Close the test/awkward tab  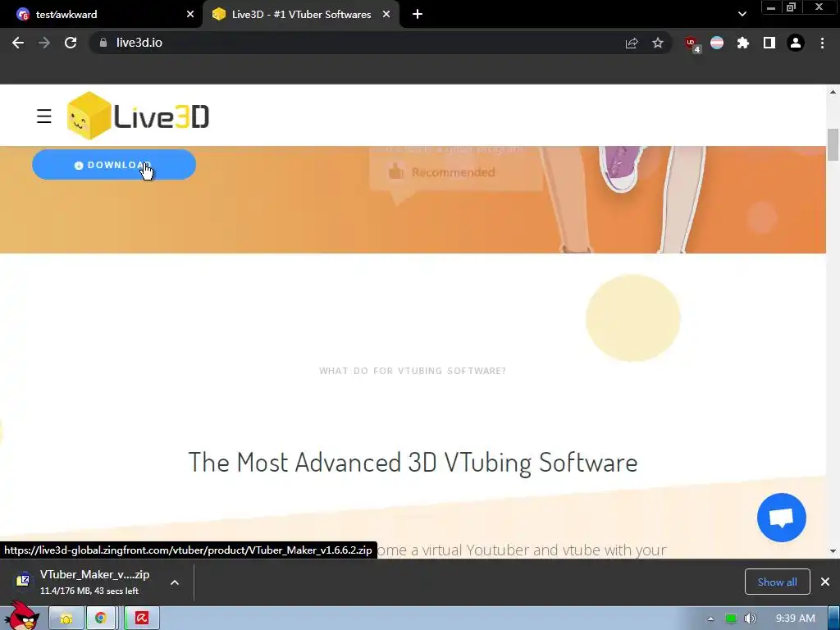[190, 15]
